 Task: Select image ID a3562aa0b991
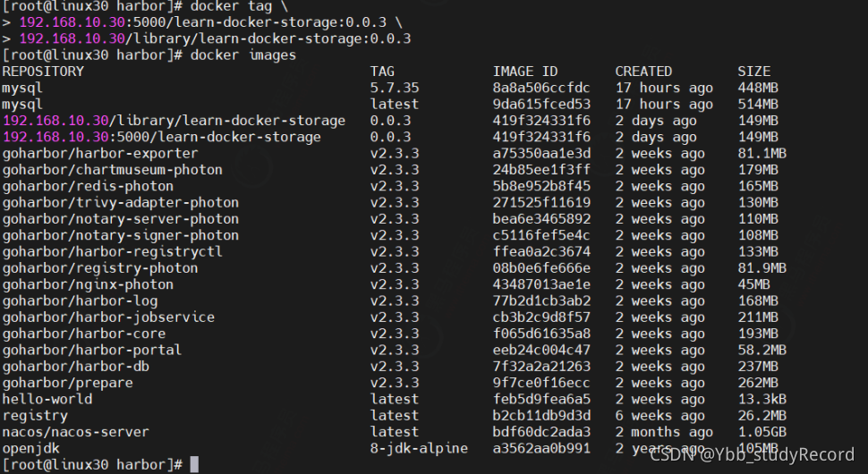(541, 448)
